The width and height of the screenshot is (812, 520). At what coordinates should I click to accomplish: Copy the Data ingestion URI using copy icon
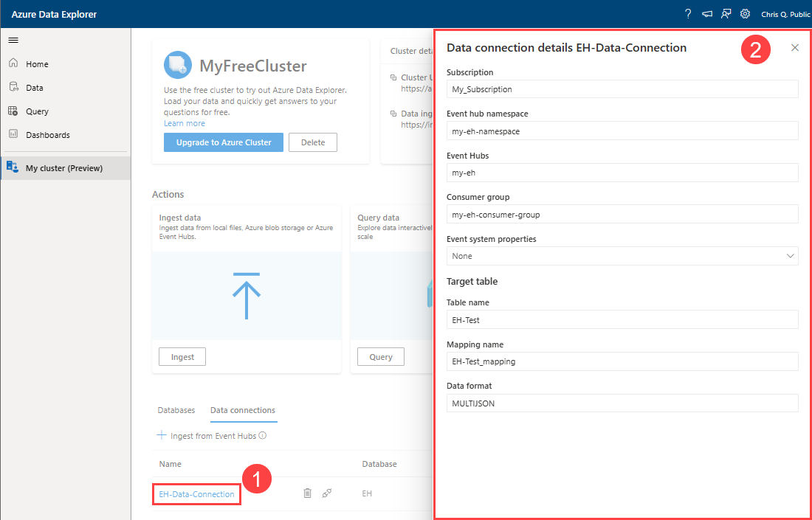click(x=393, y=114)
